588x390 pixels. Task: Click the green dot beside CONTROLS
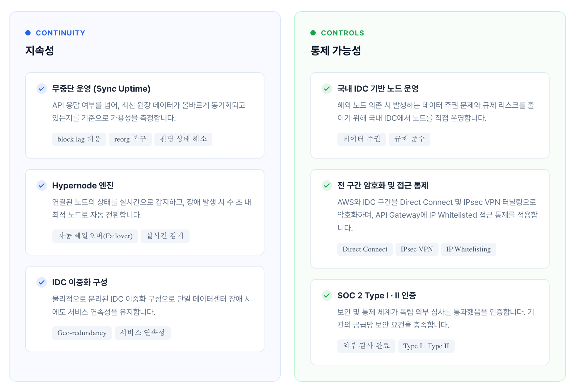pyautogui.click(x=313, y=33)
